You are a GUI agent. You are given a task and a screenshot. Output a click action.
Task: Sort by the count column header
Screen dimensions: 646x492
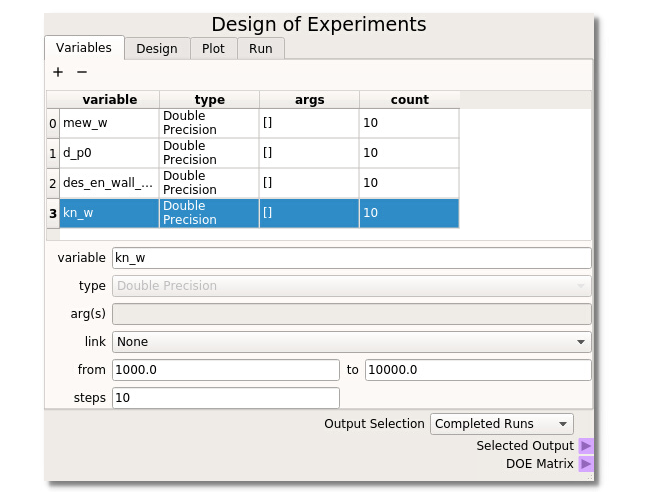click(409, 100)
